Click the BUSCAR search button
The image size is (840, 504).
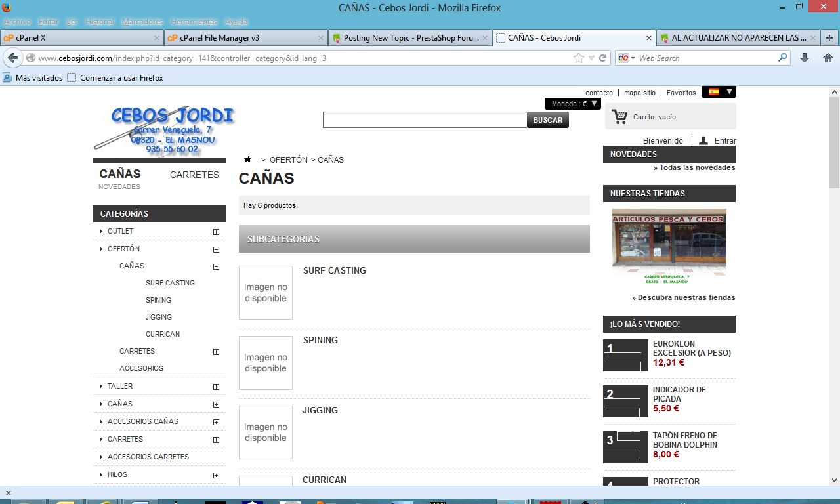click(x=548, y=120)
